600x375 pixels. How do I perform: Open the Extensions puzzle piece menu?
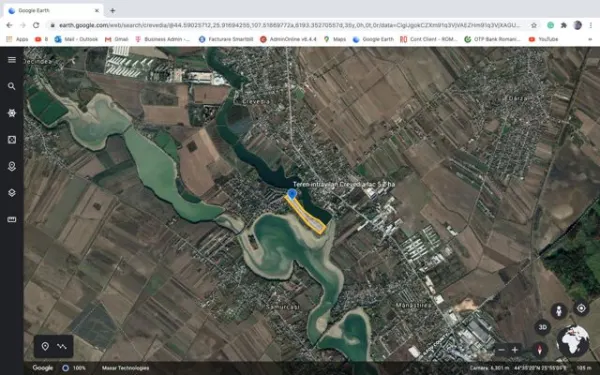coord(564,25)
